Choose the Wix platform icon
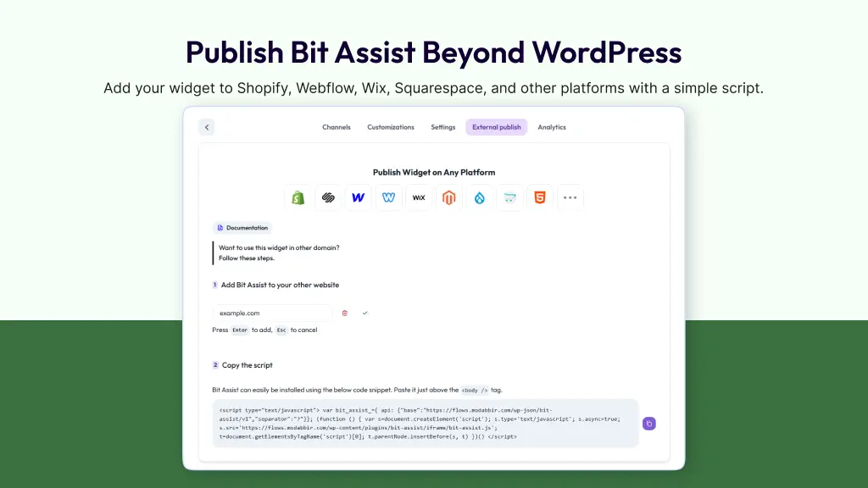The image size is (868, 488). 419,197
